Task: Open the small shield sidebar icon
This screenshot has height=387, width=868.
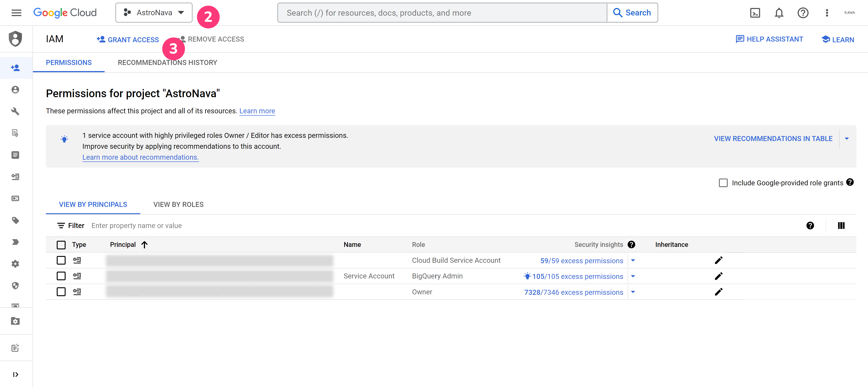Action: (15, 285)
